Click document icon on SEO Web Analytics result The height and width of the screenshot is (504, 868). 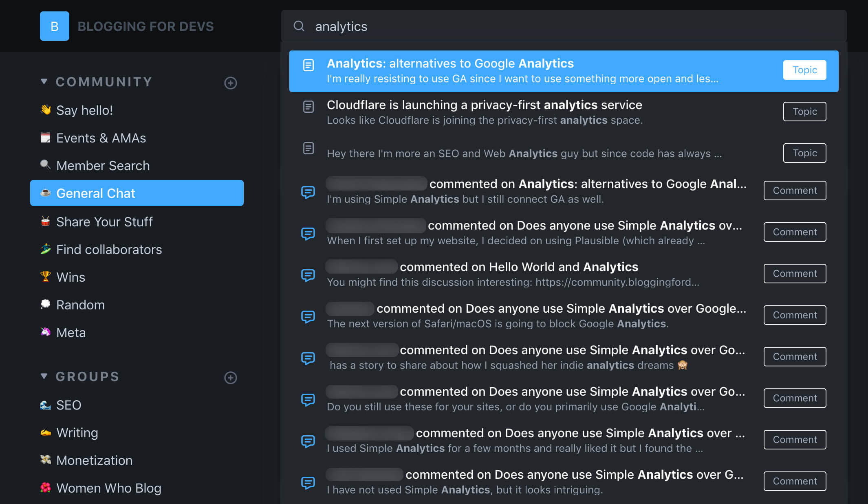(x=308, y=148)
